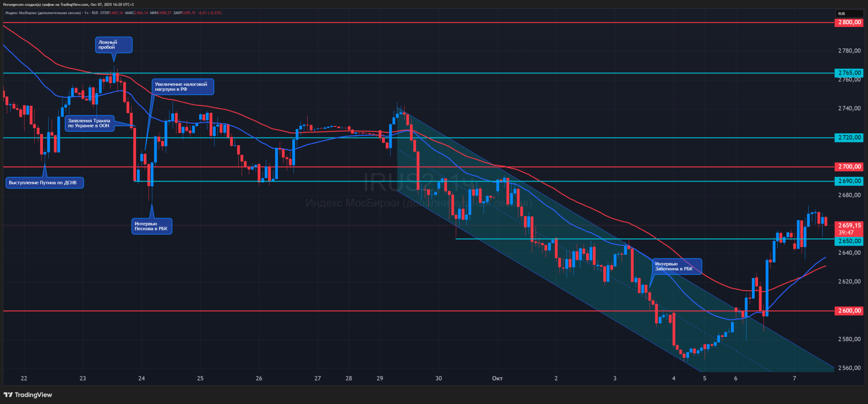The width and height of the screenshot is (868, 404).
Task: Select the "Увеличение налоговой нагрузки в РФ" callout
Action: pyautogui.click(x=183, y=87)
